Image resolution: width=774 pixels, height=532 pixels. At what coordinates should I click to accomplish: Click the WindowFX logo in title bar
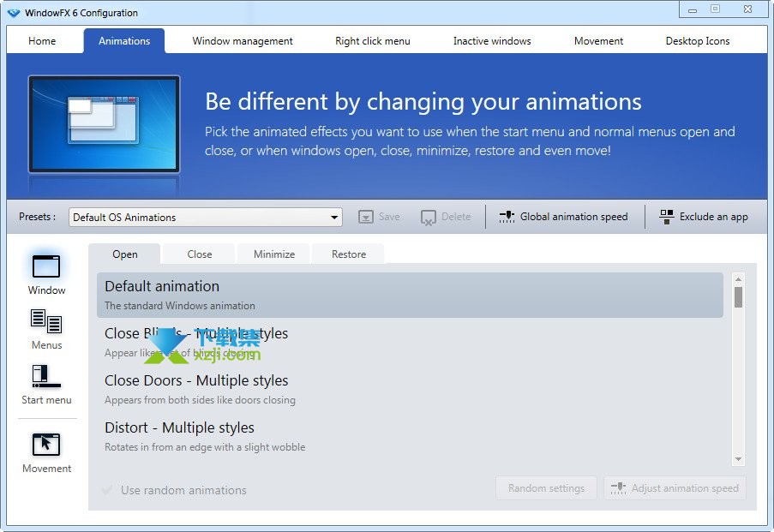(14, 13)
